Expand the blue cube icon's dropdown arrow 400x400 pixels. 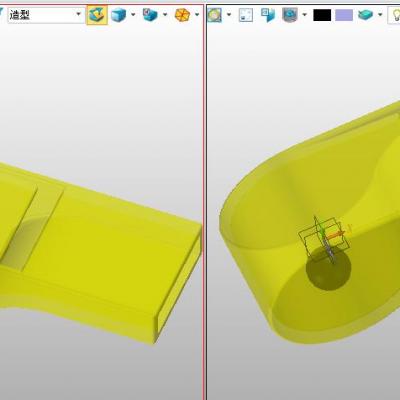(x=133, y=15)
